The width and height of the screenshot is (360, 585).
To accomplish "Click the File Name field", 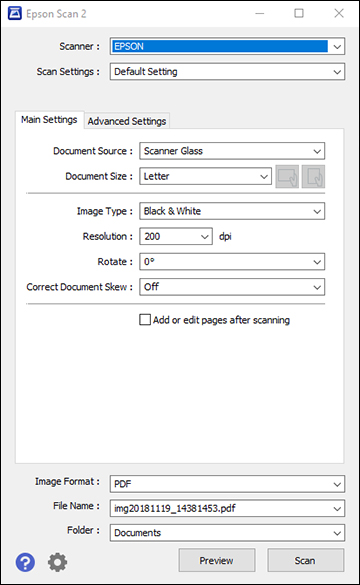I will (227, 509).
